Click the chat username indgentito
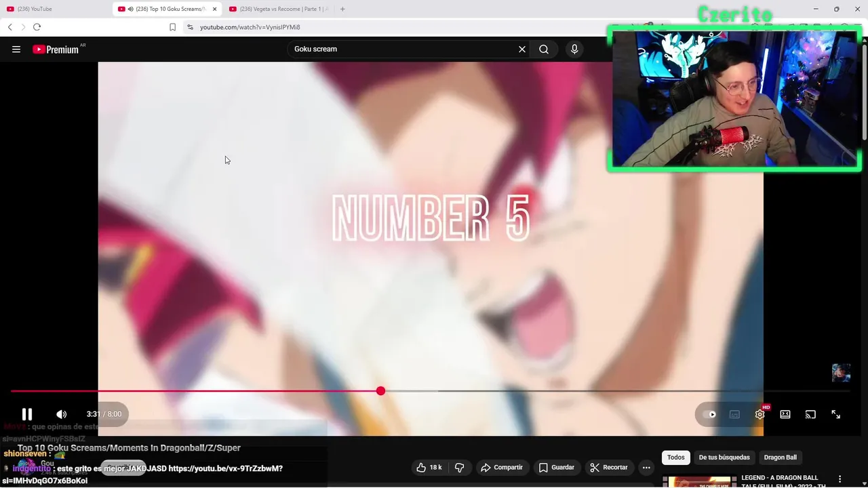This screenshot has height=488, width=868. (31, 468)
